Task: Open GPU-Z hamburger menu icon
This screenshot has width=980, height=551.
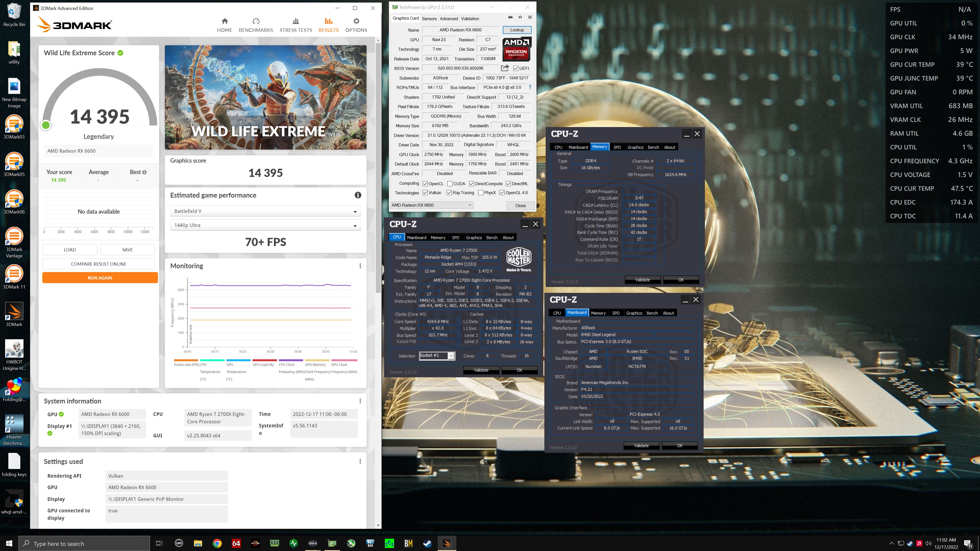Action: click(x=530, y=17)
